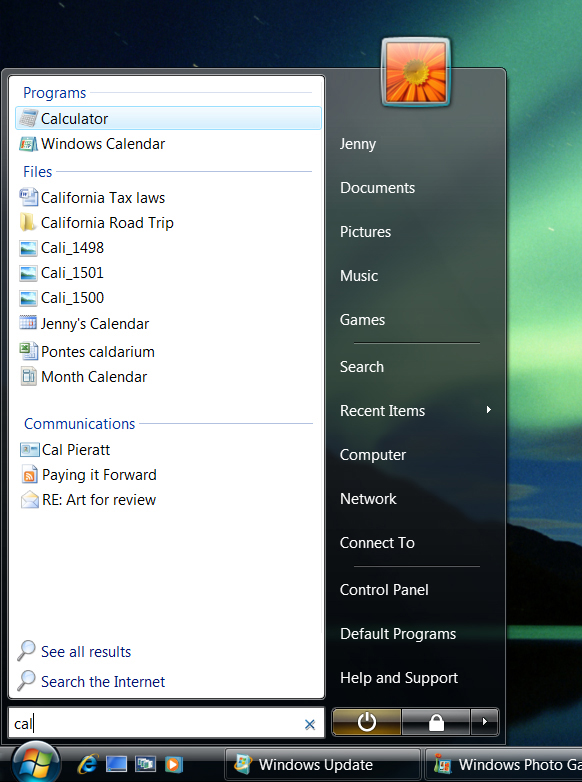
Task: Click the Start orb button
Action: 36,763
